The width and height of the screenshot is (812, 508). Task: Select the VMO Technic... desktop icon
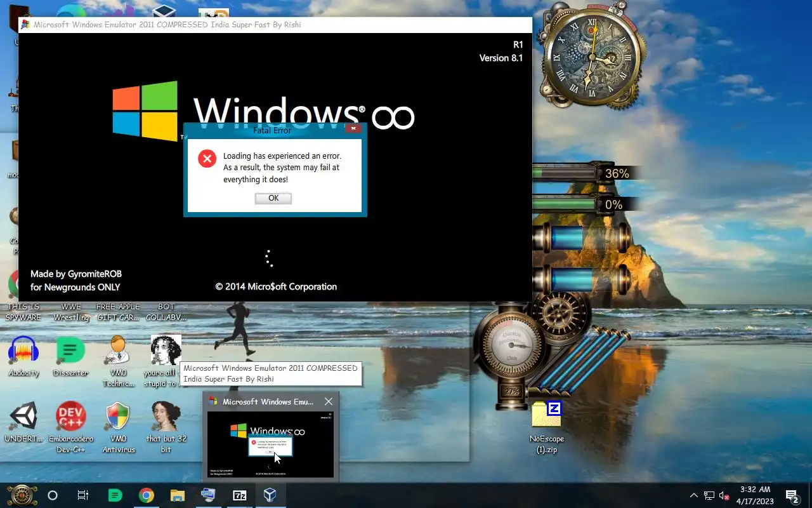tap(118, 361)
